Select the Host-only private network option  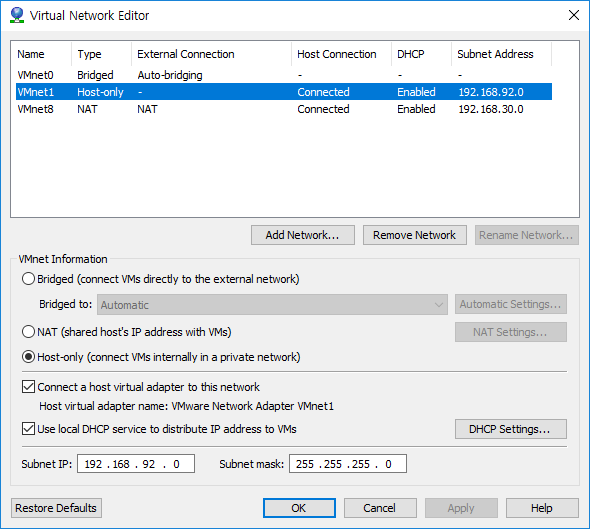click(x=29, y=357)
